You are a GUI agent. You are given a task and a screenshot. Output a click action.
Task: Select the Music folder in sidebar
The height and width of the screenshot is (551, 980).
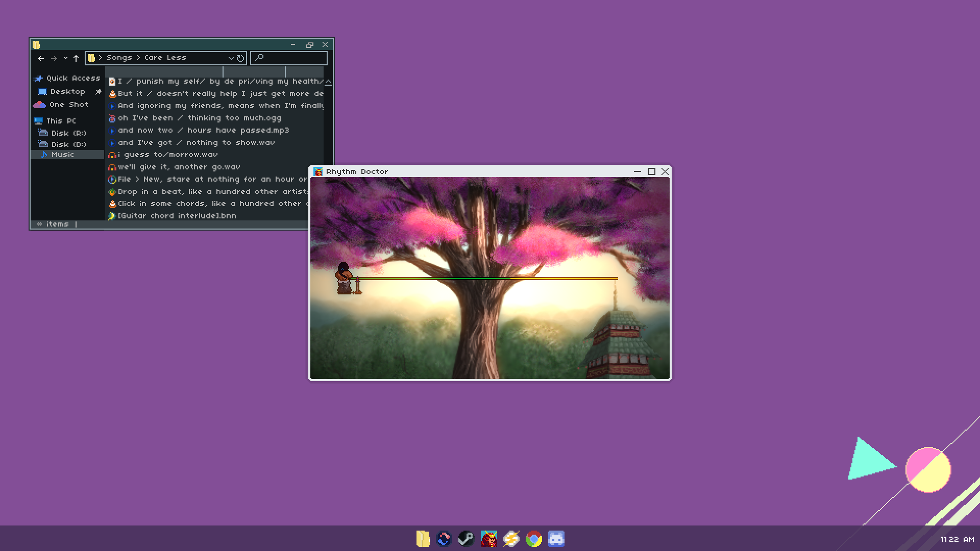click(67, 155)
